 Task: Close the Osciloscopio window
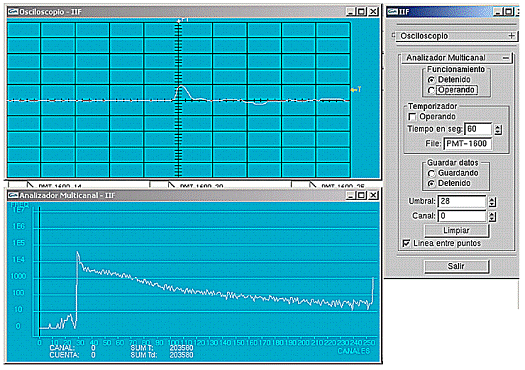coord(373,12)
